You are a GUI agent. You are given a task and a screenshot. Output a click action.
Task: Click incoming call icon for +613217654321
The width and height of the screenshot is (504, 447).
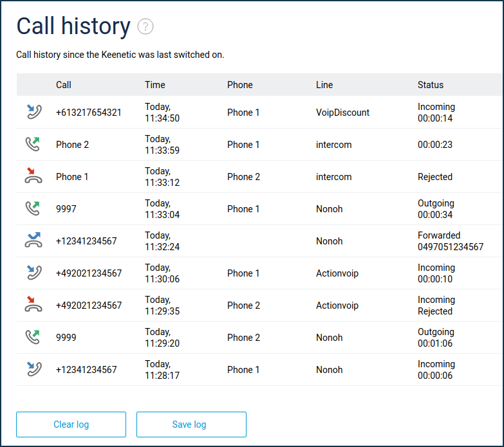(33, 112)
